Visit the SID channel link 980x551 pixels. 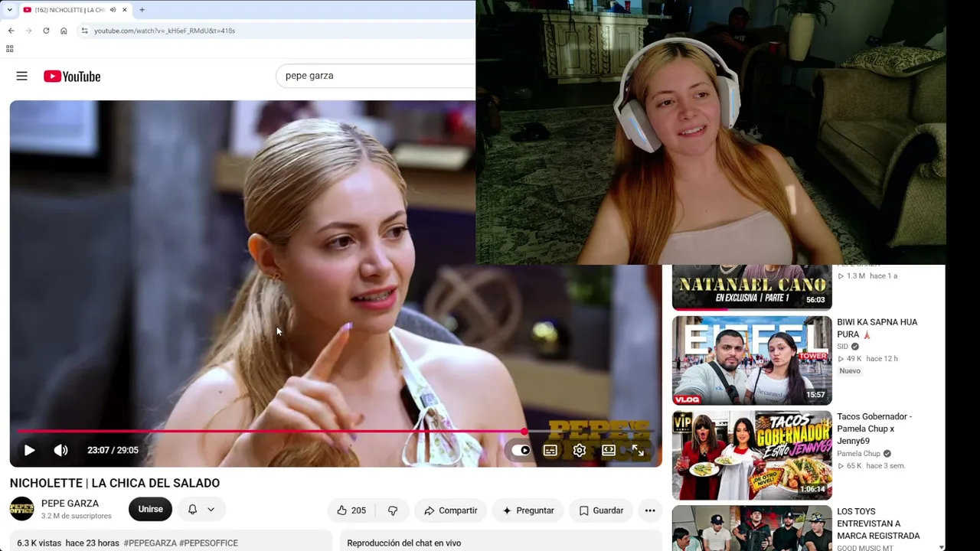point(842,347)
